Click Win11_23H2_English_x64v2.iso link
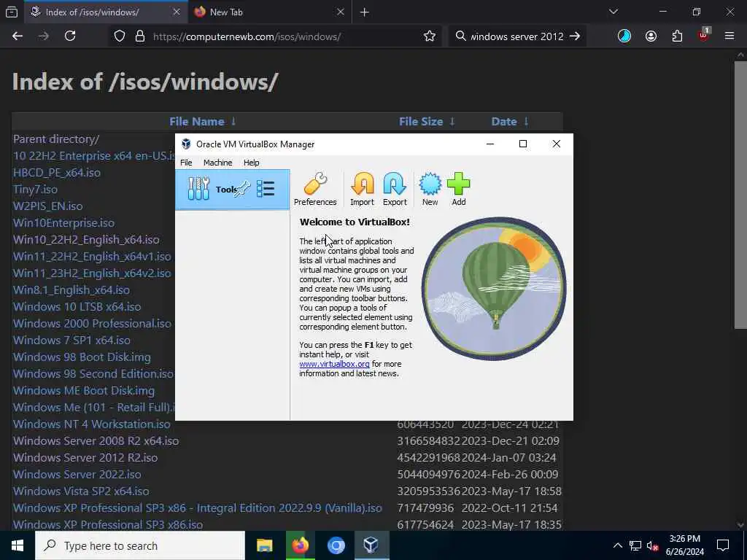This screenshot has width=747, height=560. click(x=91, y=273)
